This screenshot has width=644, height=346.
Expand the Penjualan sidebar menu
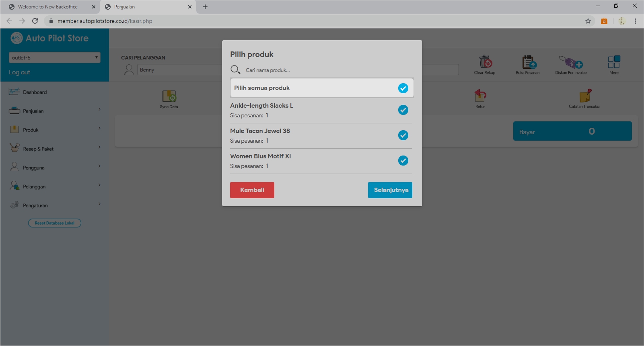tap(54, 111)
